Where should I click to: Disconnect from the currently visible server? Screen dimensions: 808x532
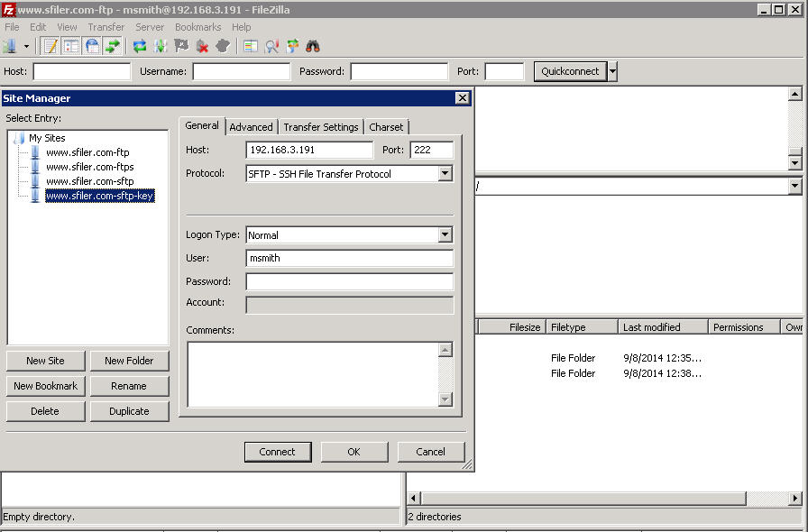click(202, 46)
